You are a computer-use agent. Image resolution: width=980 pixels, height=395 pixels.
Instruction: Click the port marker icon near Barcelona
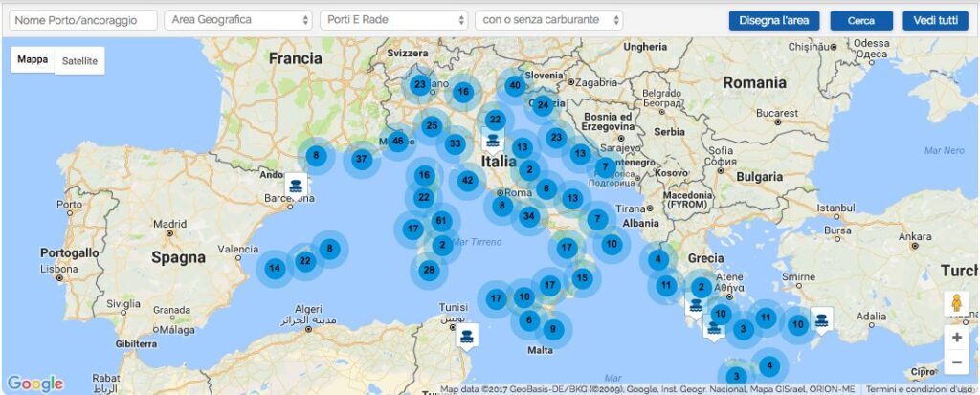[296, 186]
